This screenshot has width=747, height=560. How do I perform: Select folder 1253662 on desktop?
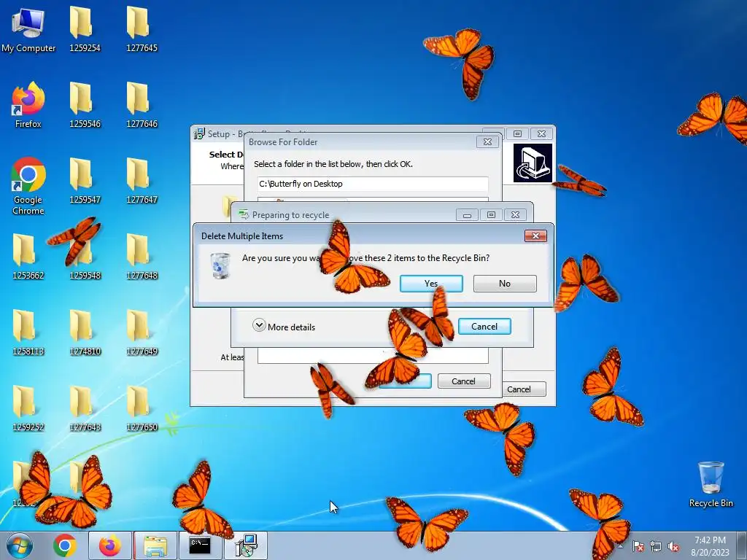(28, 257)
